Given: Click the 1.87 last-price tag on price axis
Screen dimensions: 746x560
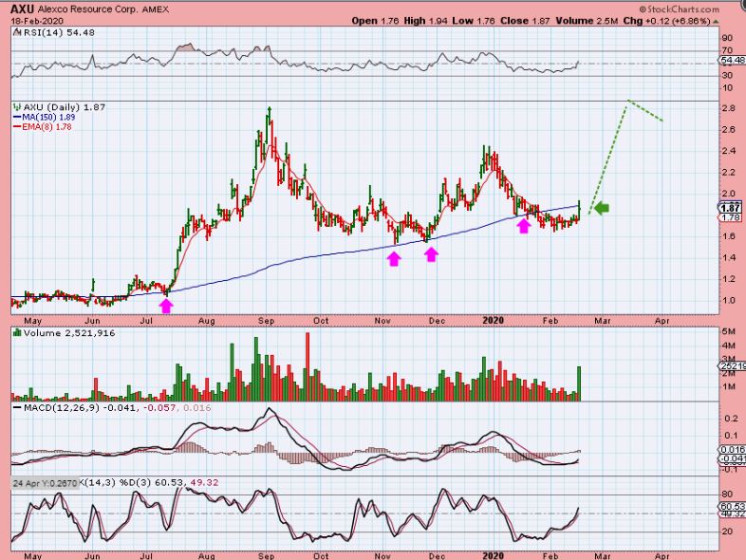Looking at the screenshot, I should point(730,208).
